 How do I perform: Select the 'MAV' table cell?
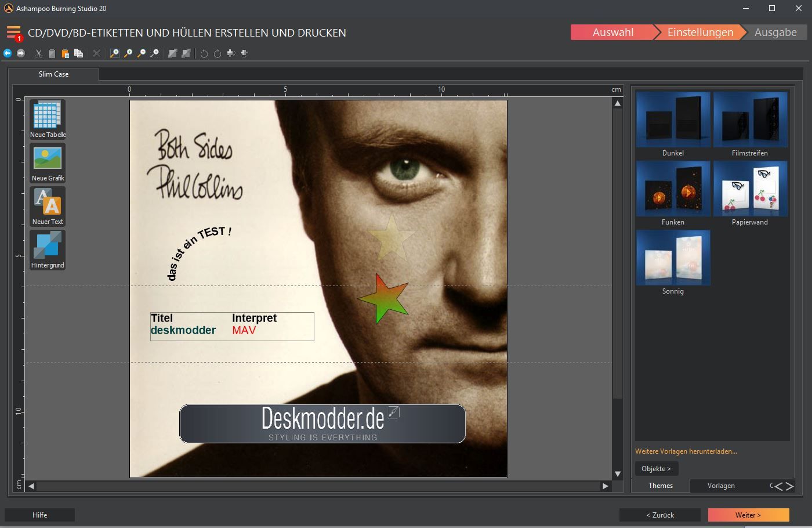coord(244,330)
